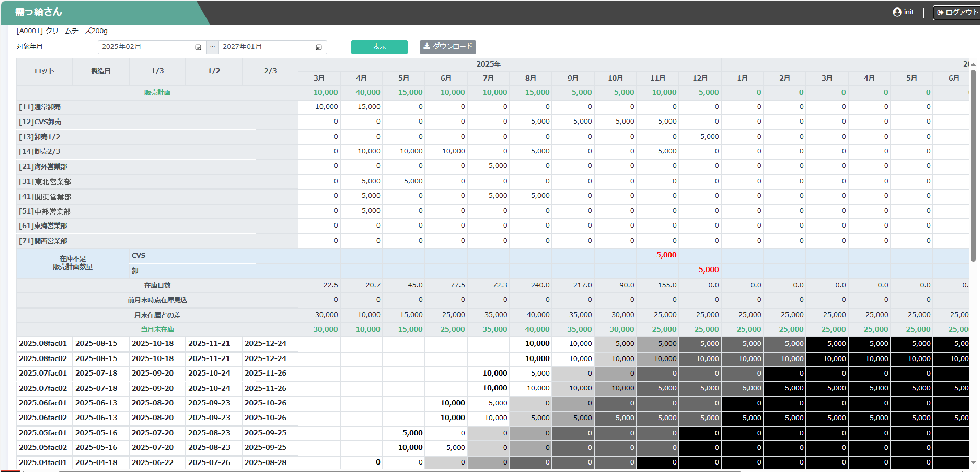Click lot 2025.07fac01
Viewport: 980px width, 472px height.
(x=43, y=373)
